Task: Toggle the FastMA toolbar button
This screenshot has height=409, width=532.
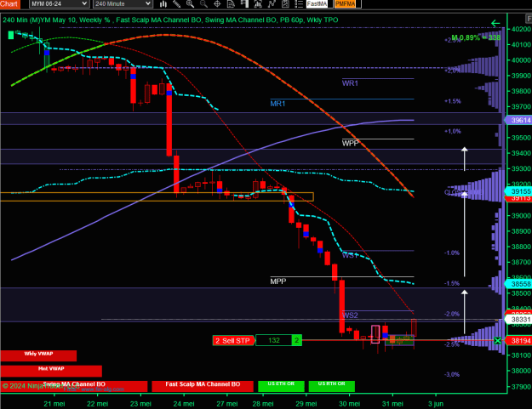Action: click(319, 3)
